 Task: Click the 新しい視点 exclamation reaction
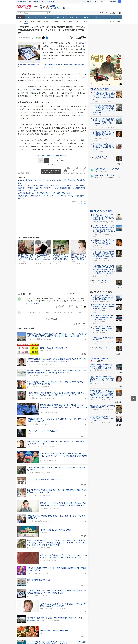pyautogui.click(x=83, y=171)
